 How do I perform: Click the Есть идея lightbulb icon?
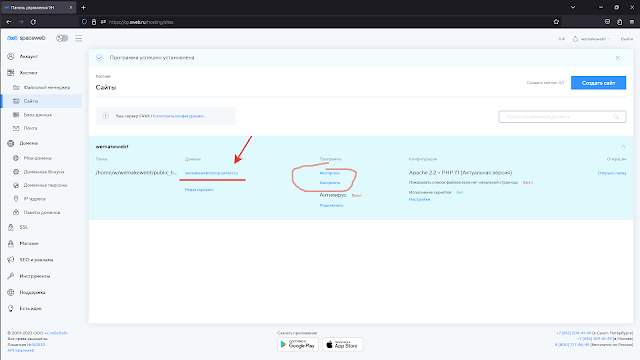click(11, 309)
